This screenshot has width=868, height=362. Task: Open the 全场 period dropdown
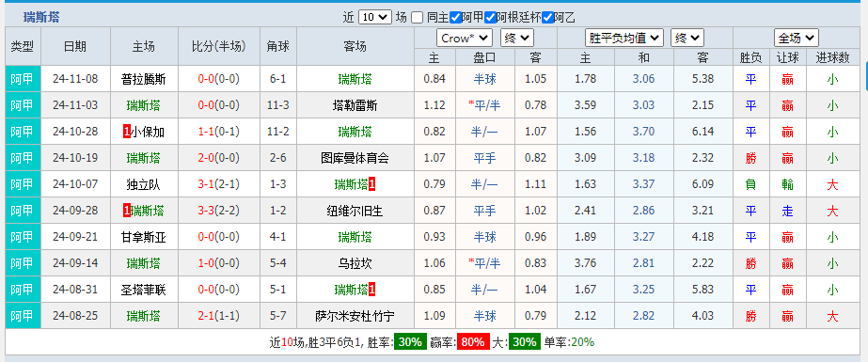tap(796, 39)
